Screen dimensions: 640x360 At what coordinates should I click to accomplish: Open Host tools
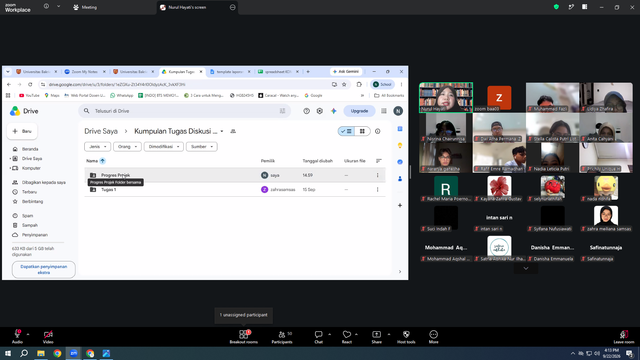point(406,337)
